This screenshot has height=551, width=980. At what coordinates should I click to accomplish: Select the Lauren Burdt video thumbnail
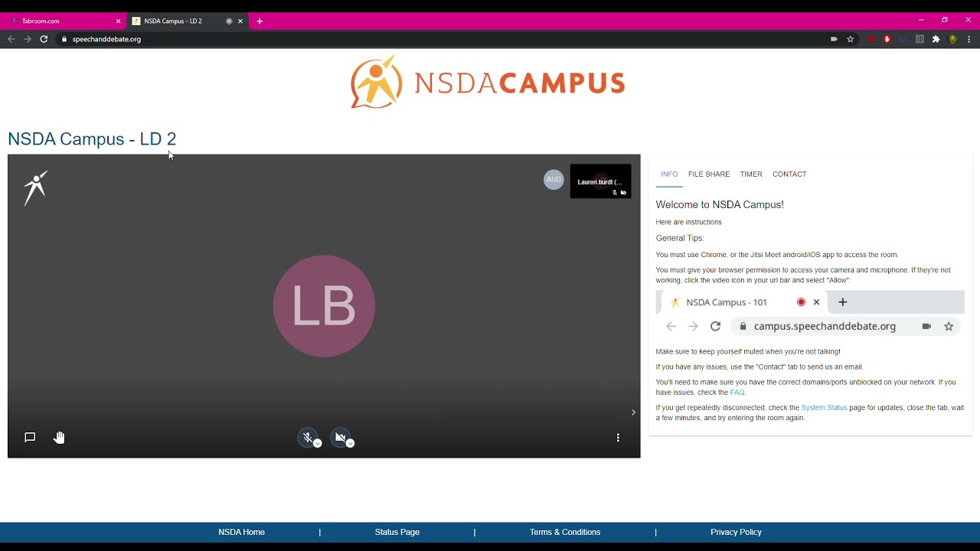click(x=600, y=181)
